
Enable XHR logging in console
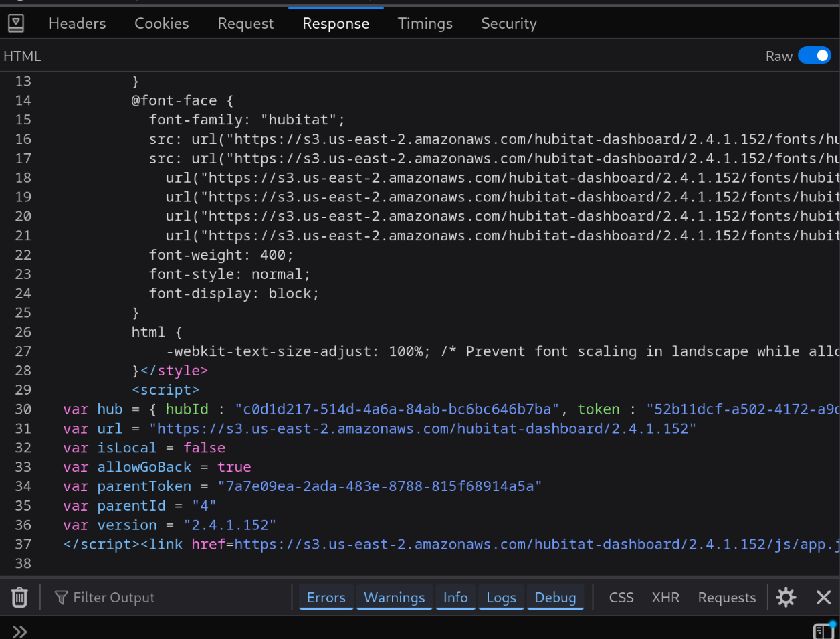(665, 597)
